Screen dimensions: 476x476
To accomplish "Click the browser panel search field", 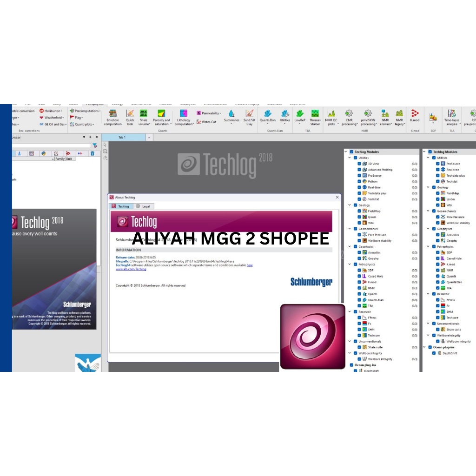I will tap(52, 145).
